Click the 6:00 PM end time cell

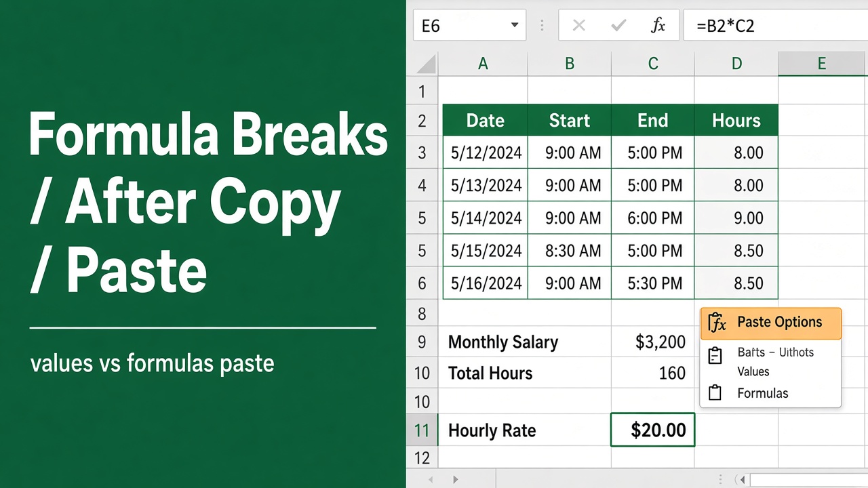click(x=653, y=218)
